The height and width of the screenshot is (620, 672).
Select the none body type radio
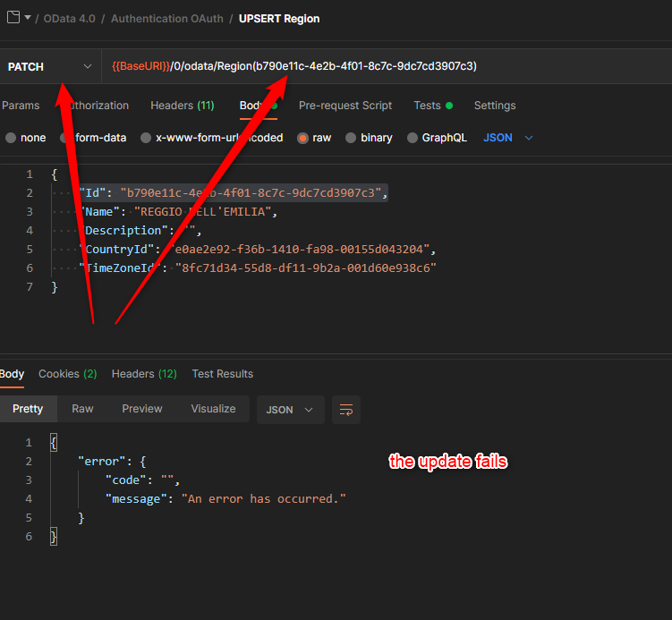click(x=11, y=138)
